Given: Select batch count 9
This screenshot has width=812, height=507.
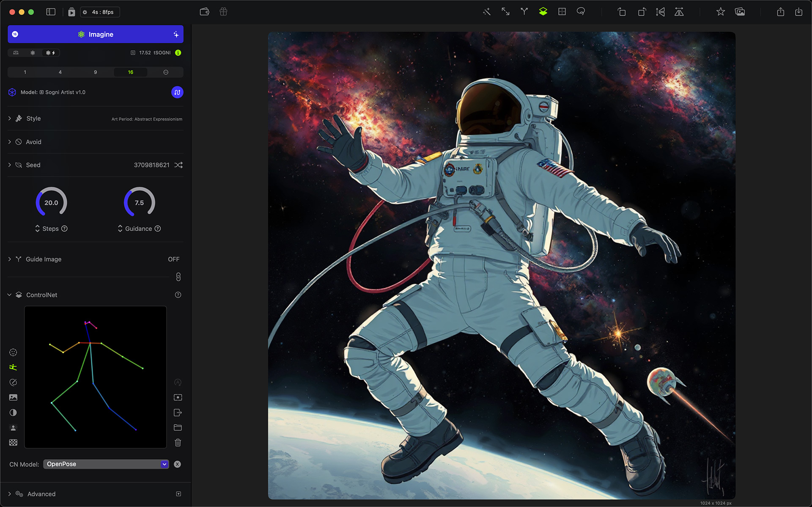Looking at the screenshot, I should point(95,72).
